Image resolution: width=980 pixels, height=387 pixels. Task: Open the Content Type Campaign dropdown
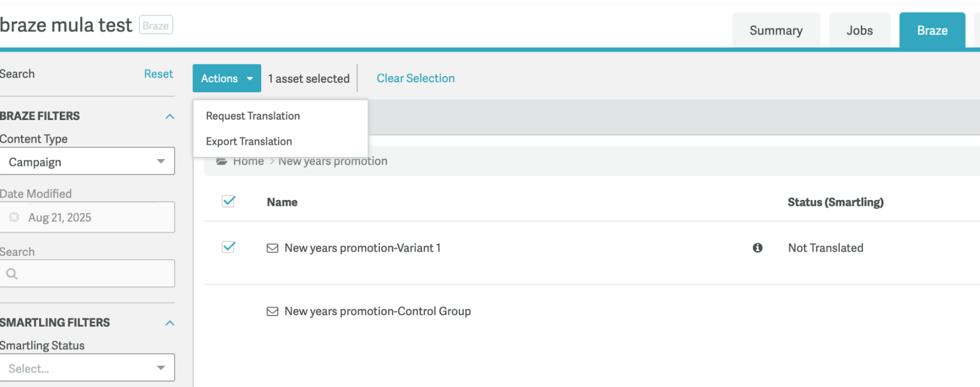(x=87, y=161)
